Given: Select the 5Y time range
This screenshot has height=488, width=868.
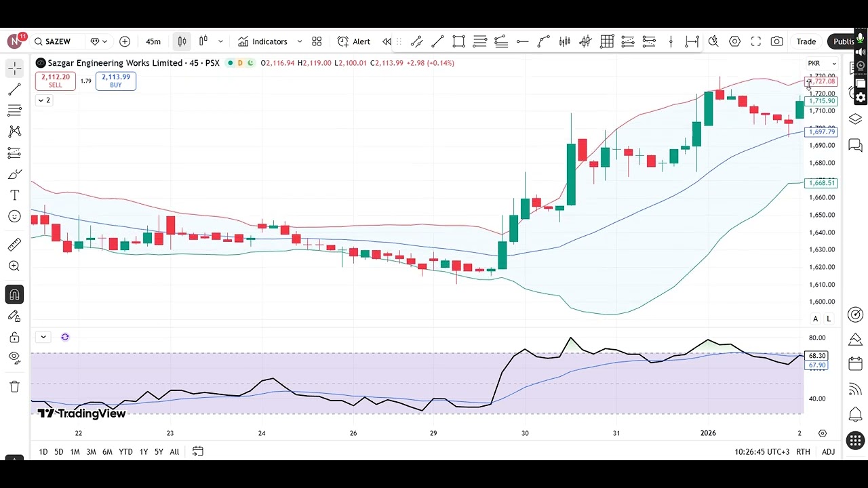Looking at the screenshot, I should pos(159,452).
